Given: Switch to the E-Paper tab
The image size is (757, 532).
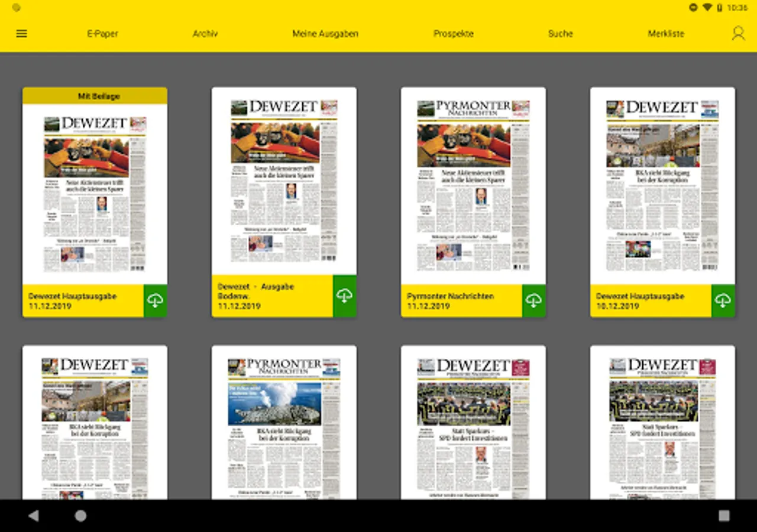Looking at the screenshot, I should (103, 34).
